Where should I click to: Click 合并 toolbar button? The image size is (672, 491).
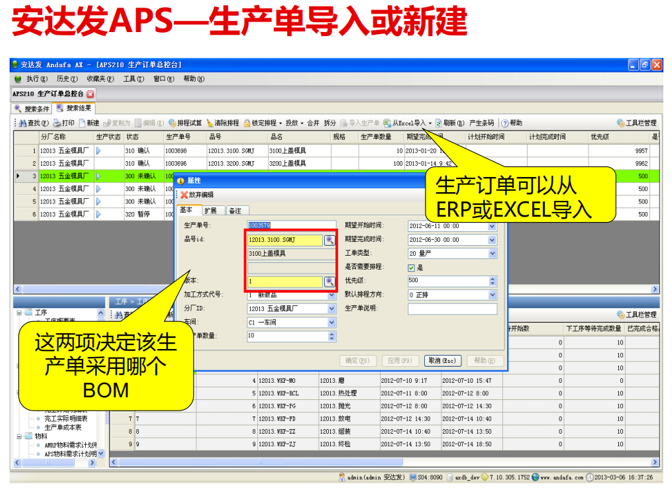[313, 123]
